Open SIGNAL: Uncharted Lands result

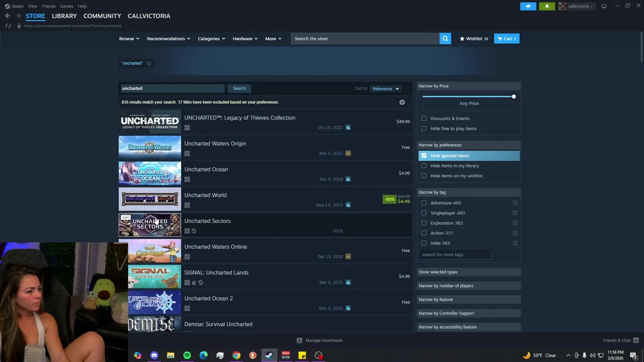point(266,276)
